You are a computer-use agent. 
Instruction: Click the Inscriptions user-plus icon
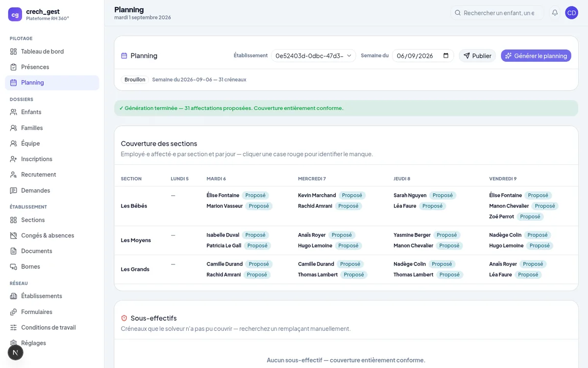pyautogui.click(x=14, y=159)
